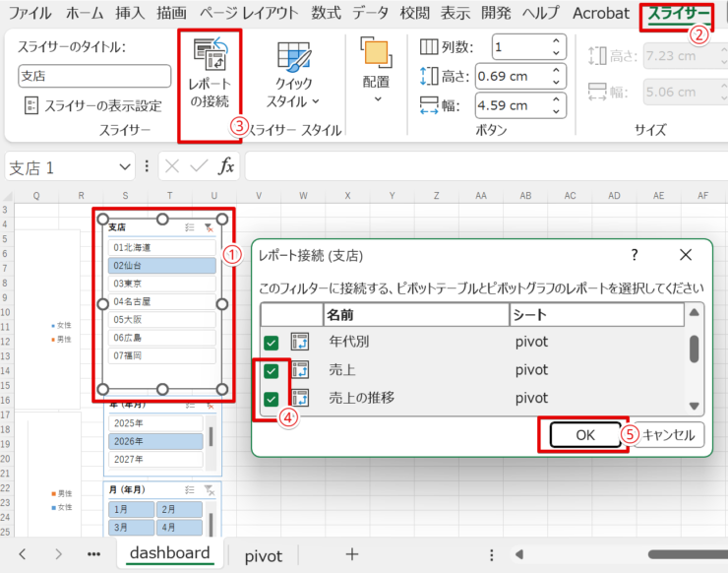
Task: Expand the Name Box dropdown 支店 1
Action: pos(124,166)
